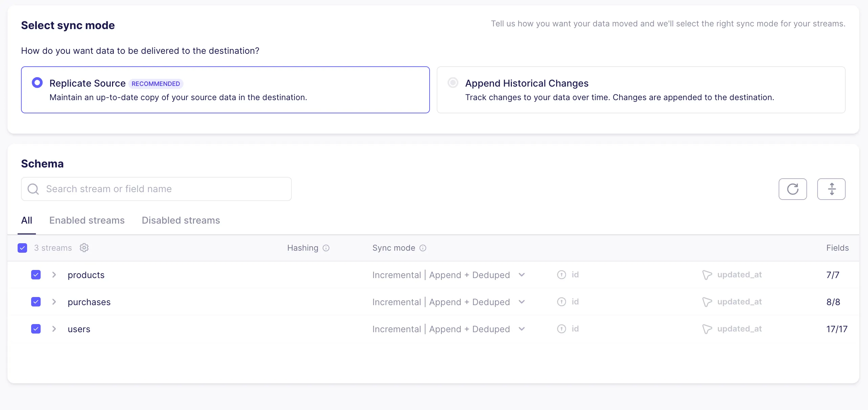Image resolution: width=868 pixels, height=410 pixels.
Task: Open the products sync mode dropdown
Action: [x=522, y=275]
